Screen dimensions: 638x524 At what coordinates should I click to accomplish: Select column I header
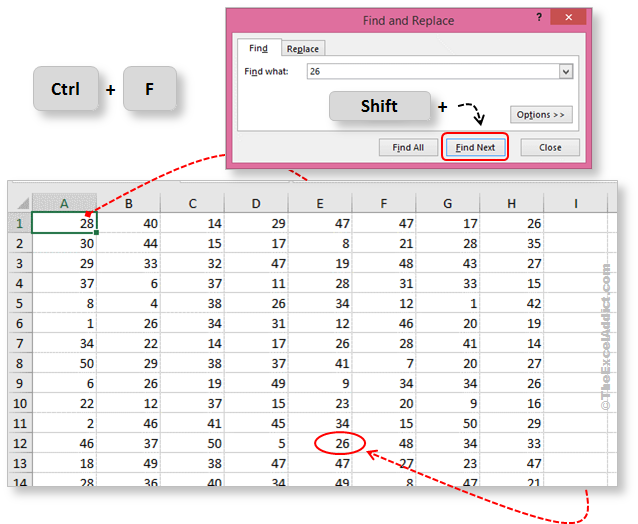point(576,203)
